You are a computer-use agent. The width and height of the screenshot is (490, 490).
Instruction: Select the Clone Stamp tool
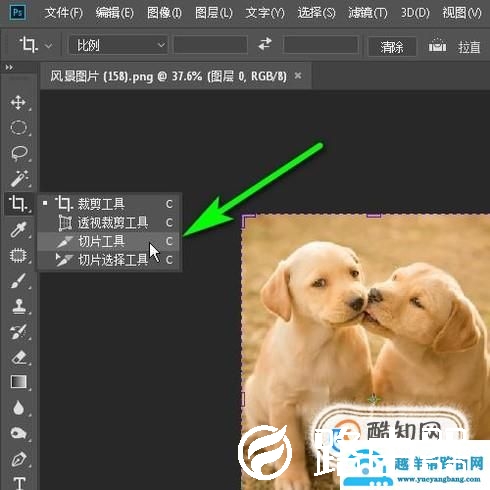(19, 306)
